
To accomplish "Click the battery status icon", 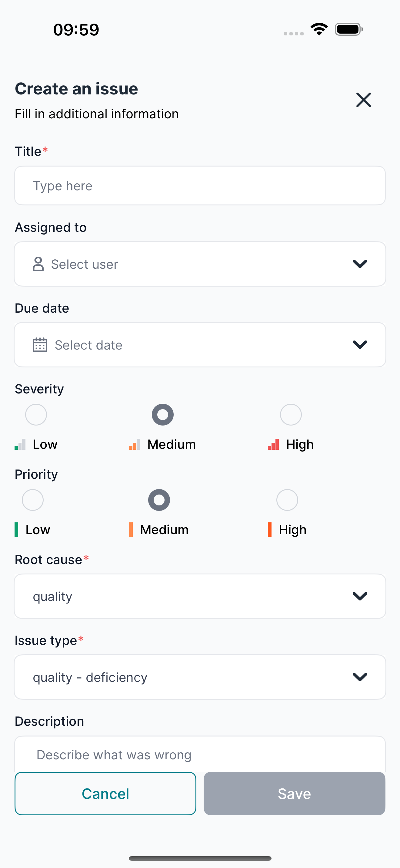I will tap(349, 29).
